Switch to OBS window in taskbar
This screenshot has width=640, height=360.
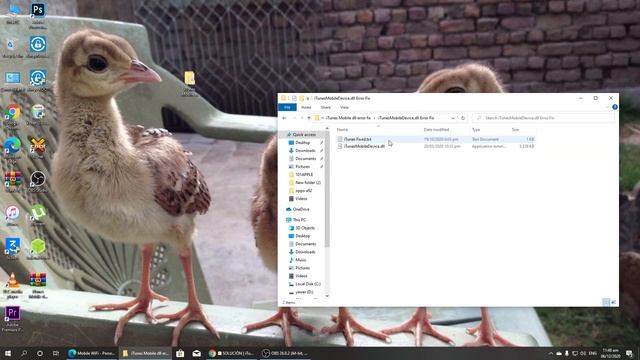tap(285, 353)
